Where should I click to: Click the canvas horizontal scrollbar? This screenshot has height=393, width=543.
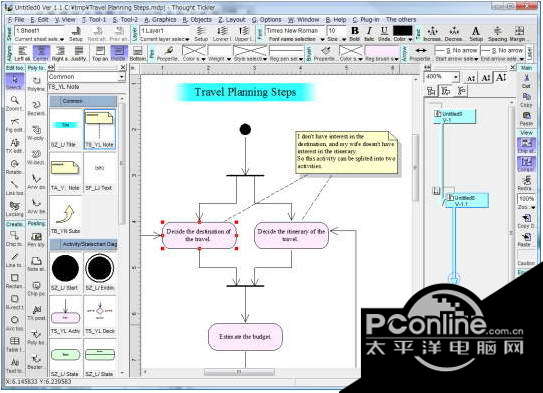[x=239, y=372]
